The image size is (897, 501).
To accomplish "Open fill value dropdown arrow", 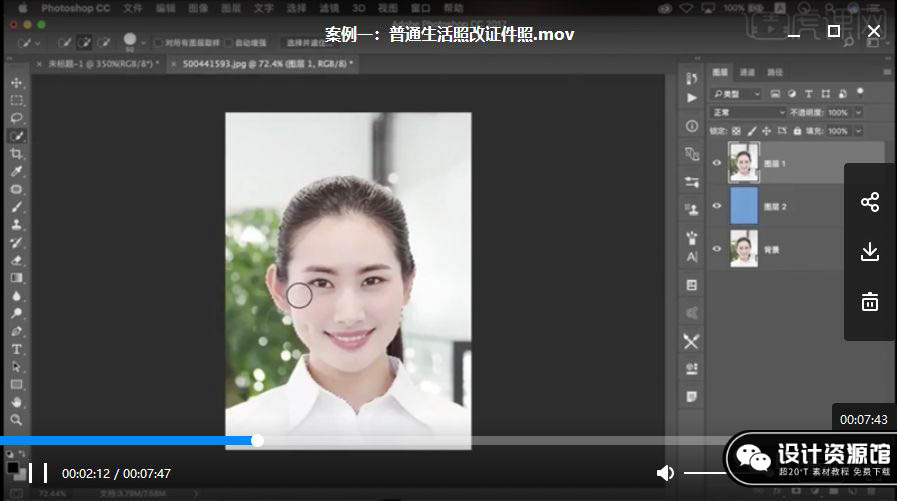I will point(858,131).
